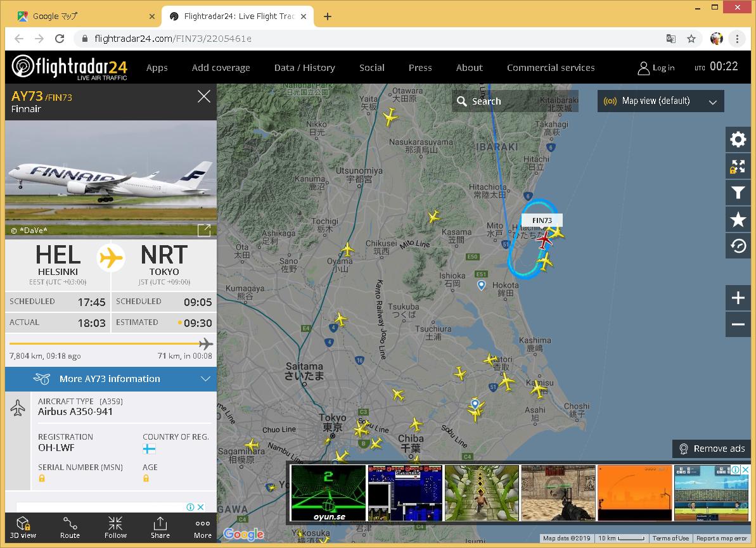Image resolution: width=756 pixels, height=548 pixels.
Task: Zoom out with the minus button
Action: 738,324
